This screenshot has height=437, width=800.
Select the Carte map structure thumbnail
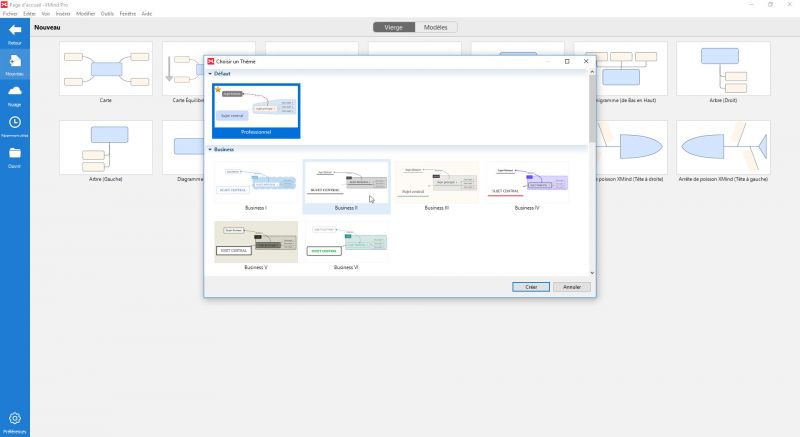click(x=106, y=68)
